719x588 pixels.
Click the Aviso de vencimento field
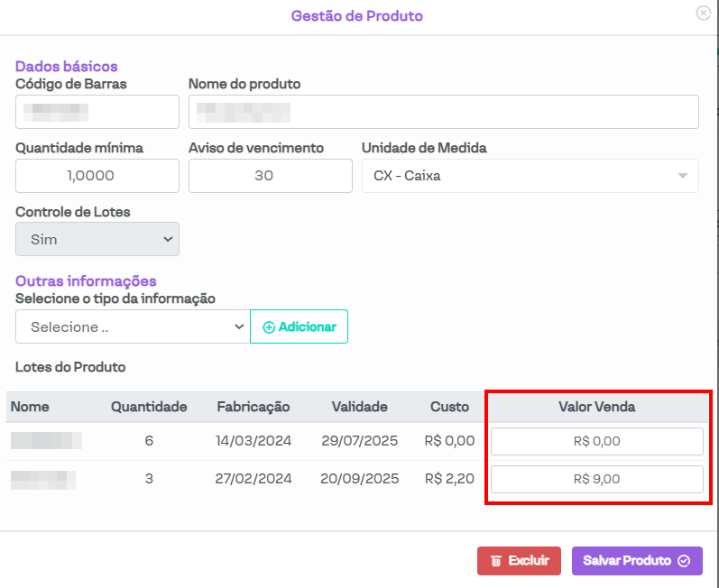coord(270,176)
